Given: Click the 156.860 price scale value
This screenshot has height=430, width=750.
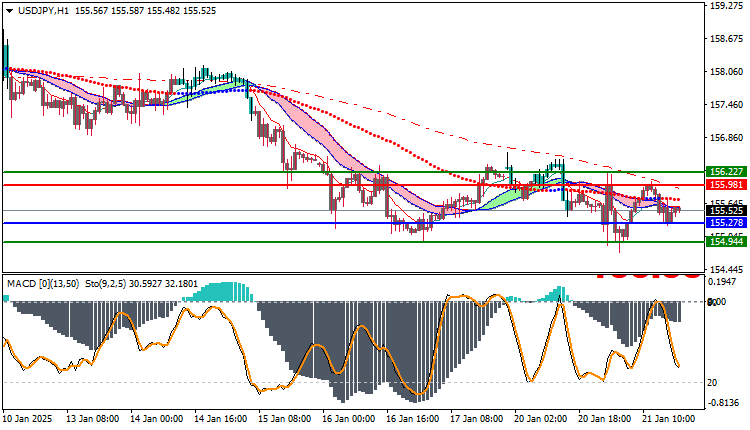Looking at the screenshot, I should point(727,138).
